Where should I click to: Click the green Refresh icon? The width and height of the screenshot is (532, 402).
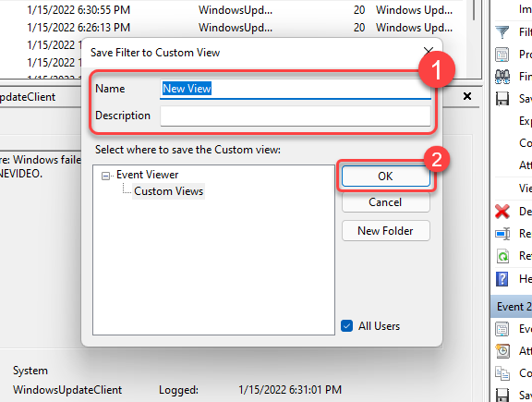pos(502,256)
